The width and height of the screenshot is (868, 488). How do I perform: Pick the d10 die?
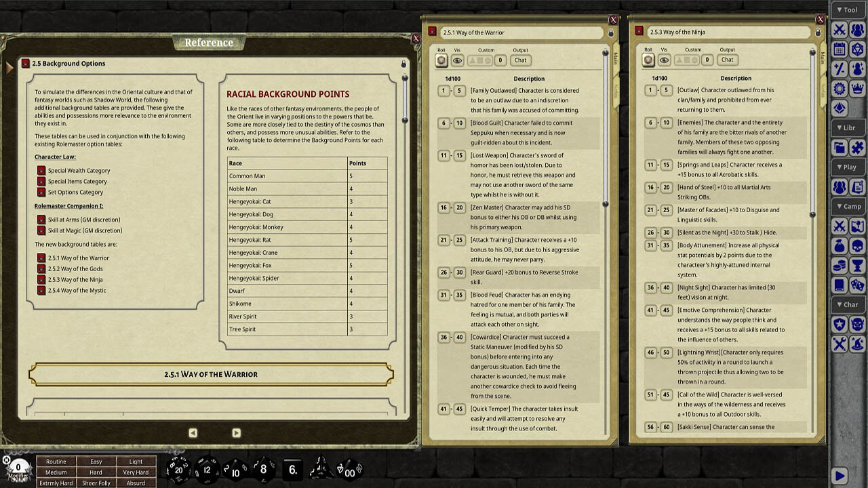(x=235, y=470)
